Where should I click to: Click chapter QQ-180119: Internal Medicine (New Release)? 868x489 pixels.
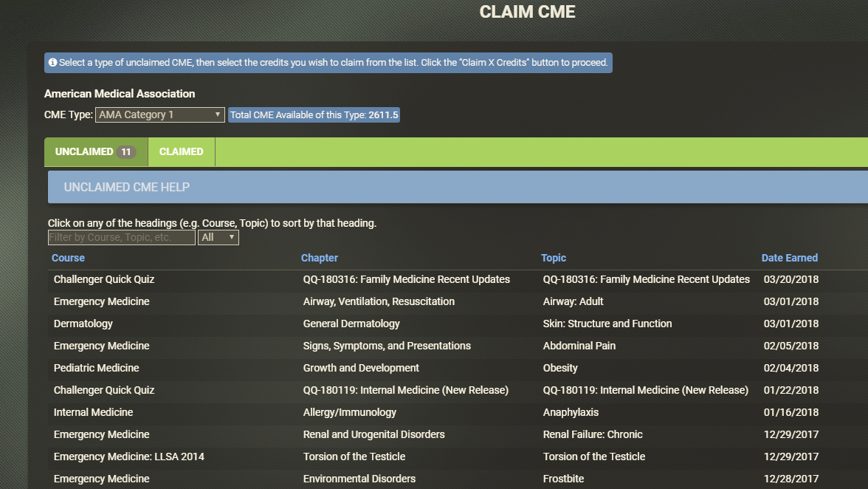[x=406, y=391]
